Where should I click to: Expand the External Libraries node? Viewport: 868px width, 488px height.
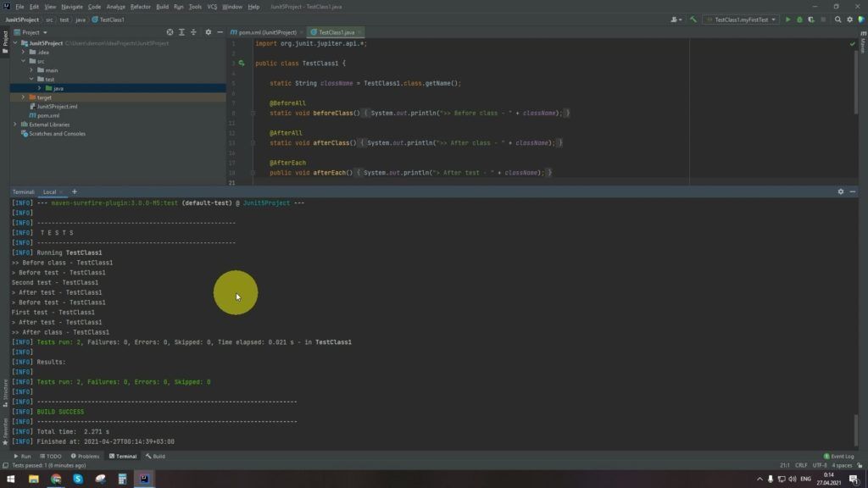15,125
